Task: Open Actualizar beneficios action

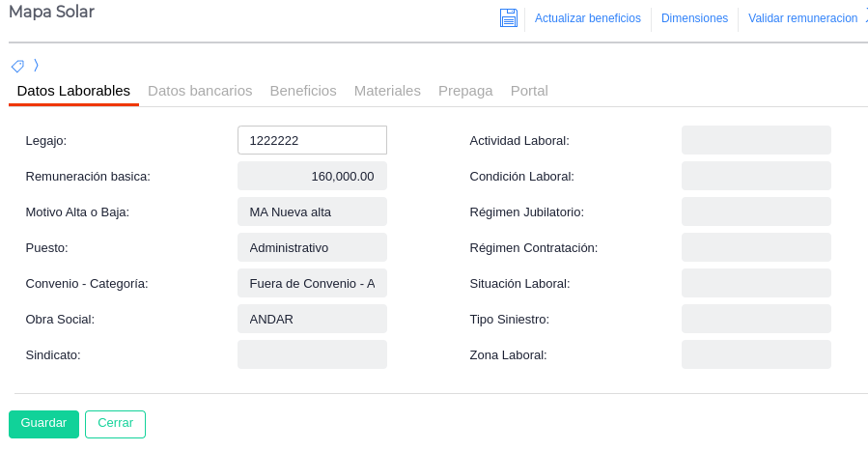Action: [x=587, y=18]
